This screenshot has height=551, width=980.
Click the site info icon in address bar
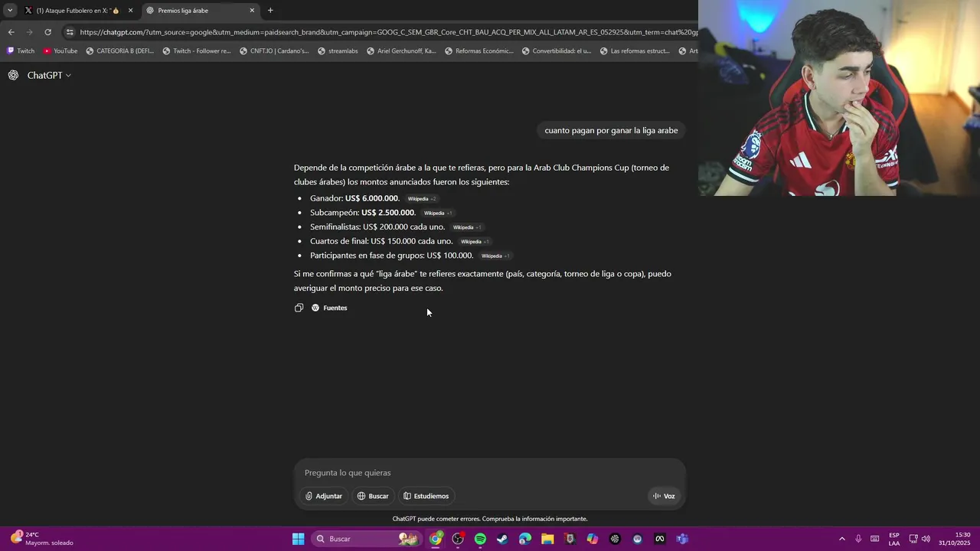tap(70, 32)
